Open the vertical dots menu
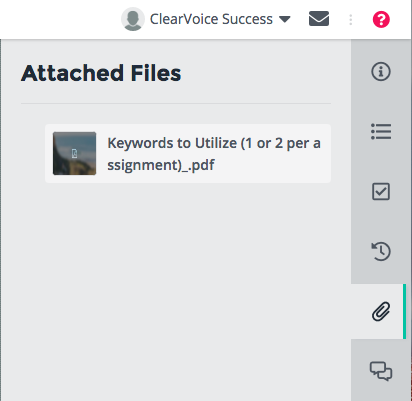Image resolution: width=412 pixels, height=401 pixels. pyautogui.click(x=350, y=20)
